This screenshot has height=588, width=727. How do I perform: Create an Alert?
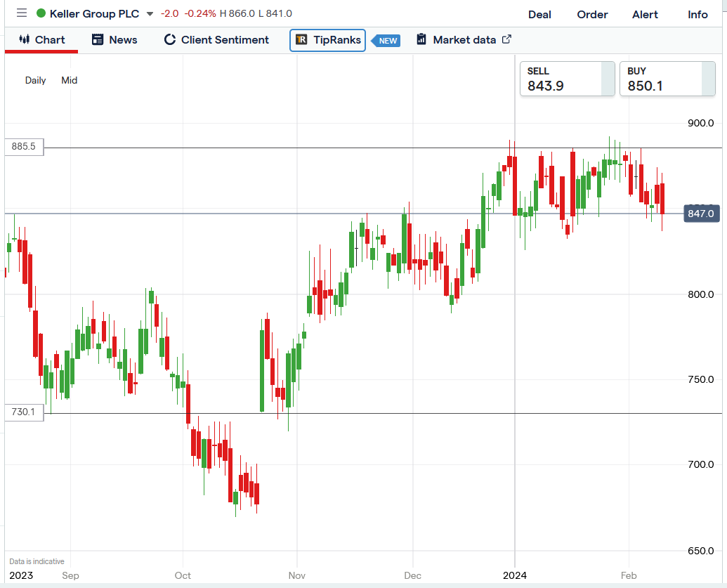coord(645,14)
